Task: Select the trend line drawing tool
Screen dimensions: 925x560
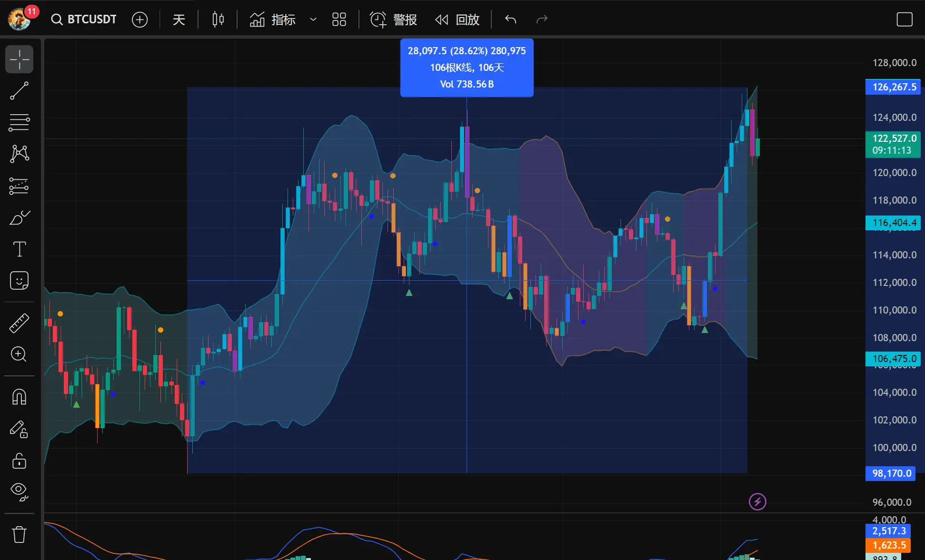Action: tap(19, 91)
